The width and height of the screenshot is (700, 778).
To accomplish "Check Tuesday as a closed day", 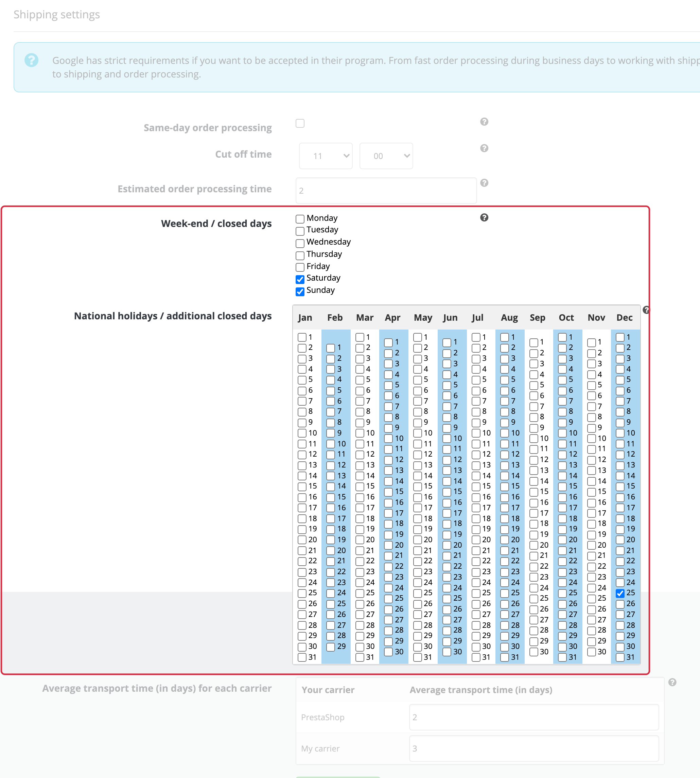I will (x=300, y=231).
